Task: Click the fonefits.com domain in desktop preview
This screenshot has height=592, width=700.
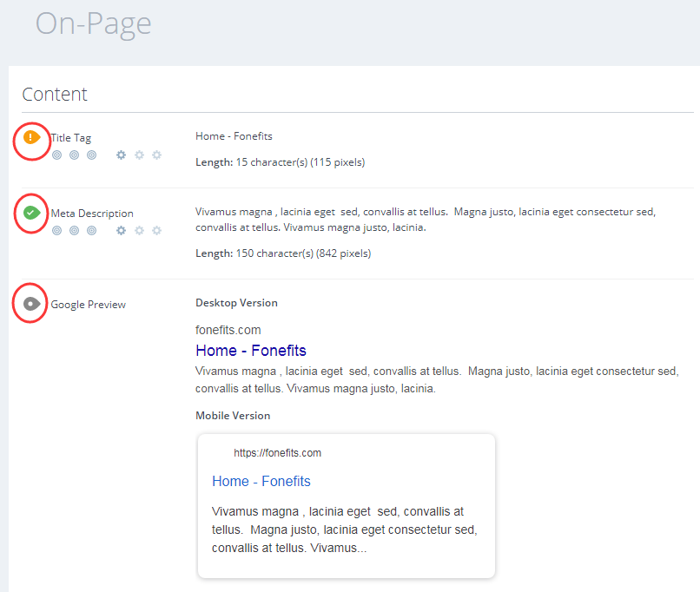Action: click(228, 330)
